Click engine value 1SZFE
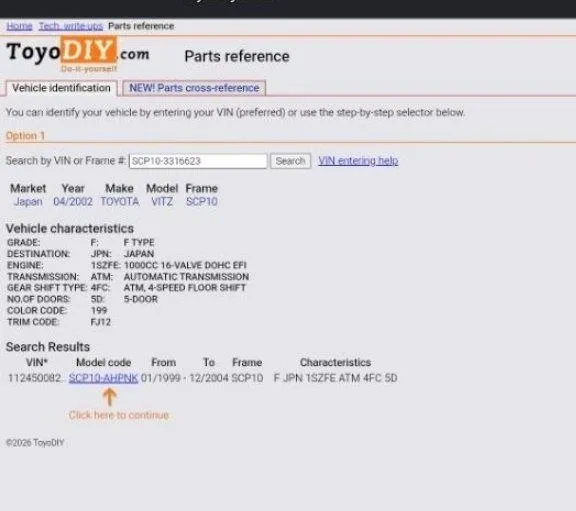The image size is (576, 511). [x=105, y=265]
